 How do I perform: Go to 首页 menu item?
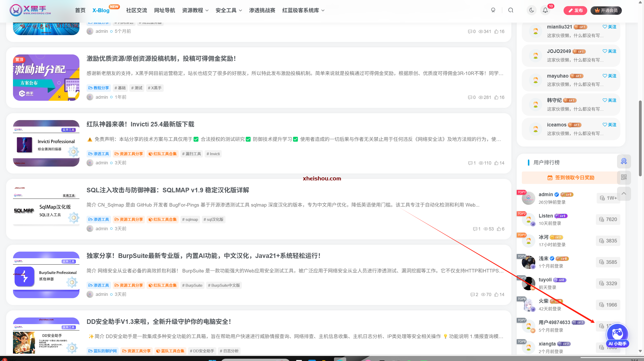(80, 10)
